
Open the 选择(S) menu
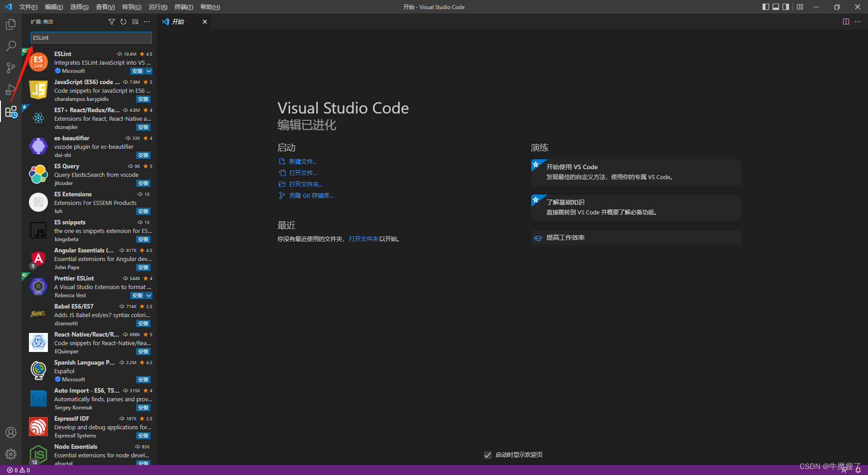tap(80, 7)
